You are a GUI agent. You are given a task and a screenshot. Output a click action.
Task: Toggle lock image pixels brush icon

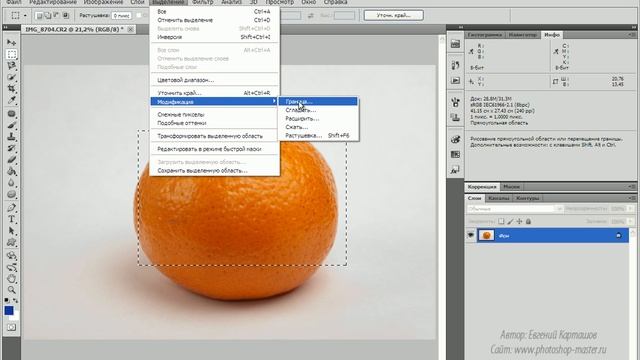(510, 221)
